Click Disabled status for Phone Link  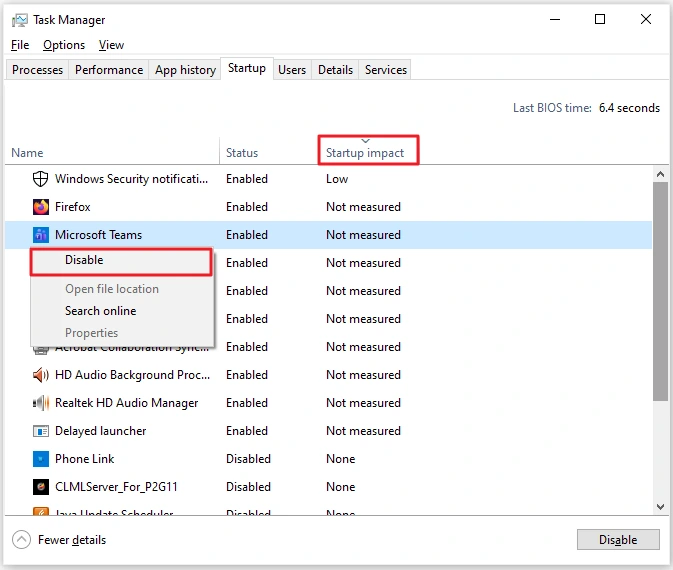click(x=248, y=459)
